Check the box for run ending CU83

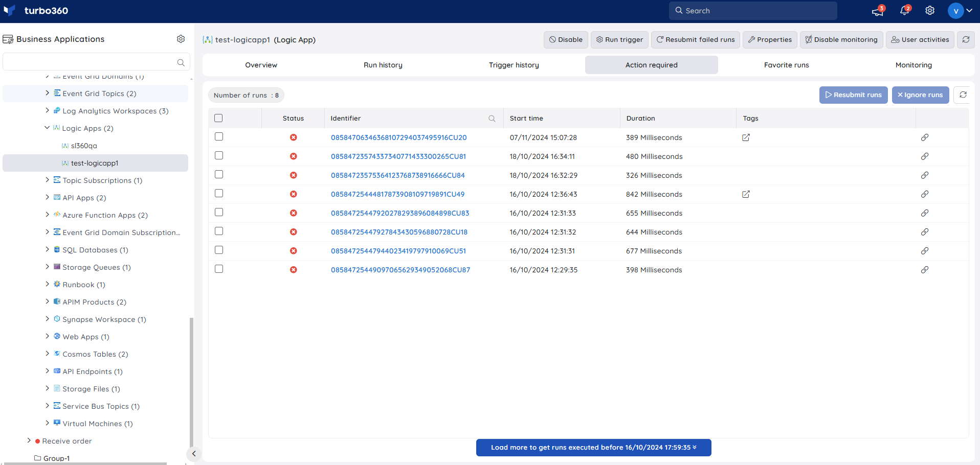click(x=219, y=212)
